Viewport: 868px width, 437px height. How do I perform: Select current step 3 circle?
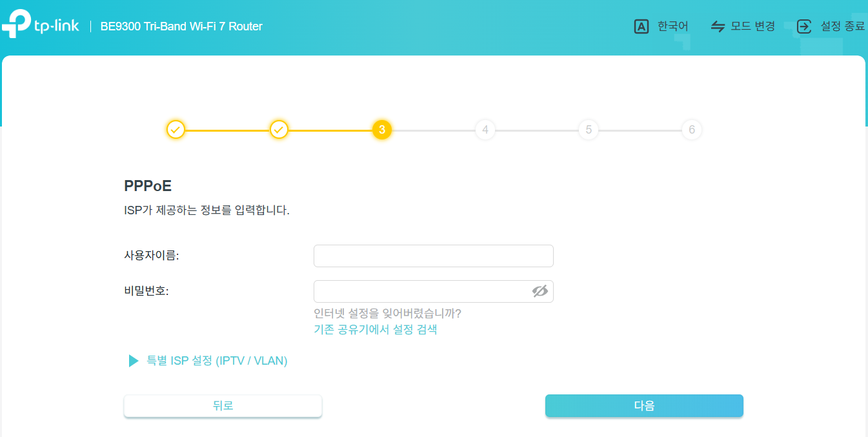tap(382, 130)
